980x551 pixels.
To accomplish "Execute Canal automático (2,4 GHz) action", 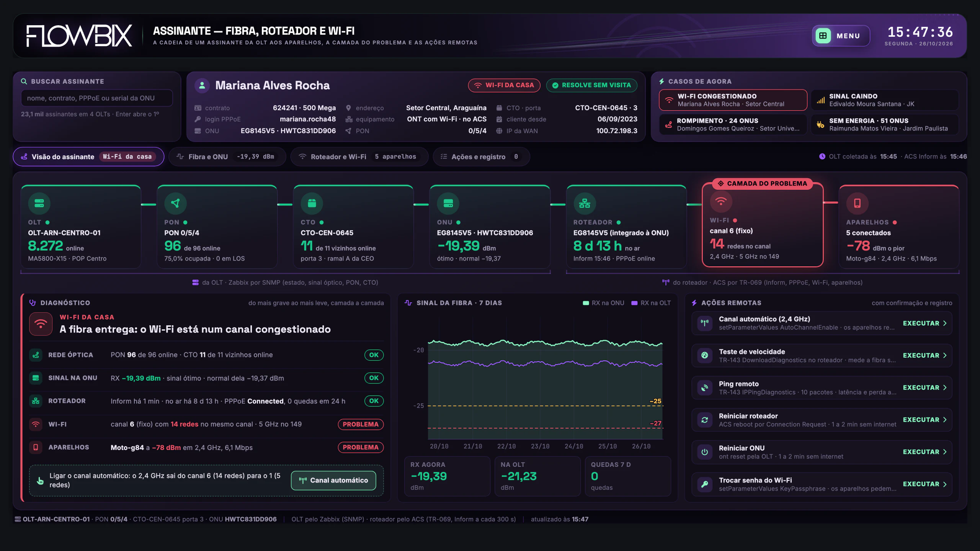I will (925, 323).
